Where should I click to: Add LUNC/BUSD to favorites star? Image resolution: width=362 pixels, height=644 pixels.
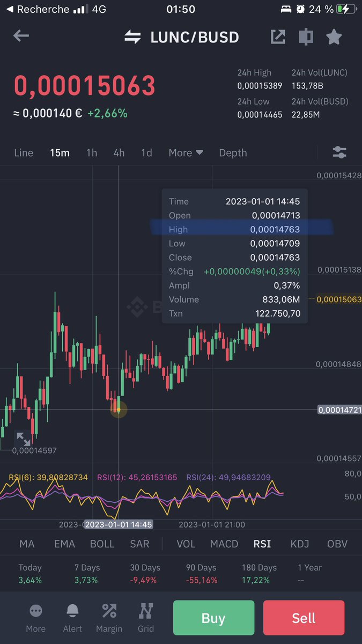(x=334, y=36)
